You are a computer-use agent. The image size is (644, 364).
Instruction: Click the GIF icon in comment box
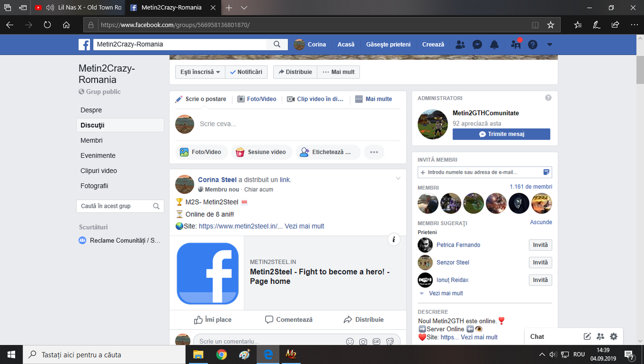pos(376,341)
